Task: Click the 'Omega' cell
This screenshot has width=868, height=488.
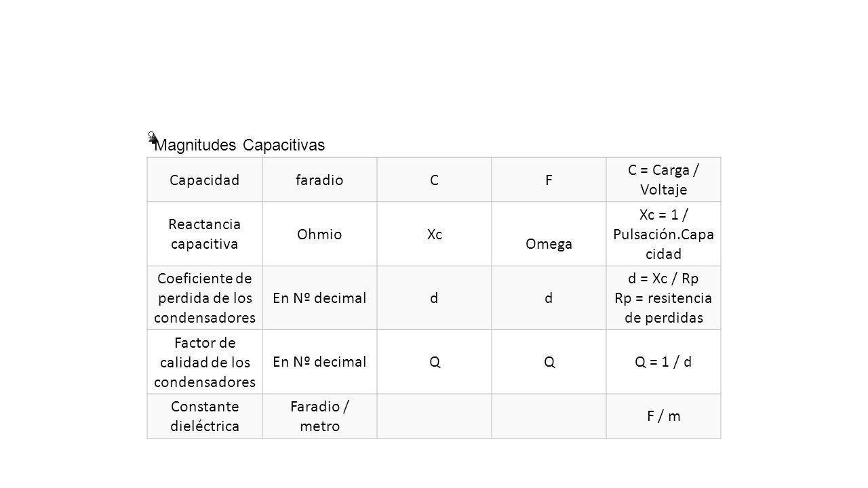Action: tap(549, 234)
